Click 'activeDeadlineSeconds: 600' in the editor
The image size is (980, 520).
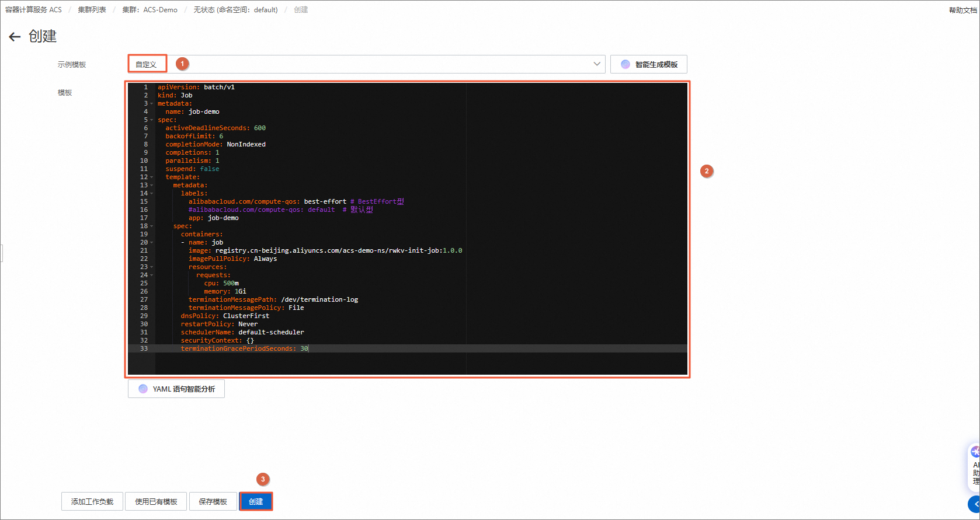click(x=216, y=128)
